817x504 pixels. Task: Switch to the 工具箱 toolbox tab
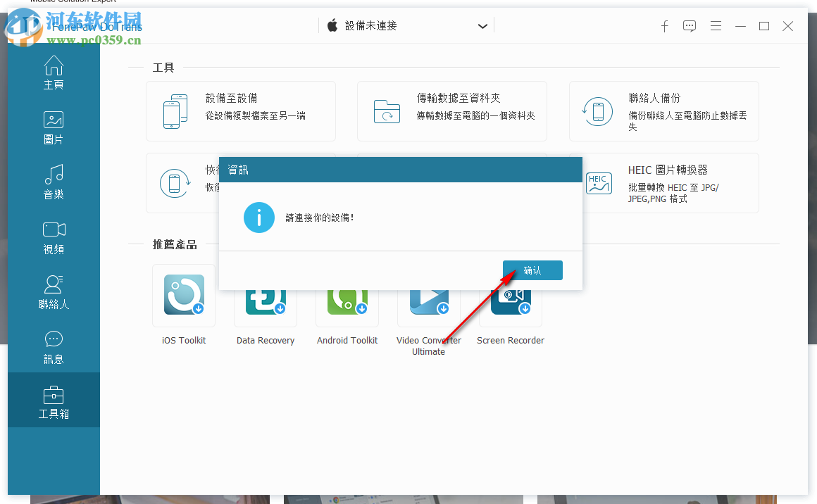(x=54, y=400)
